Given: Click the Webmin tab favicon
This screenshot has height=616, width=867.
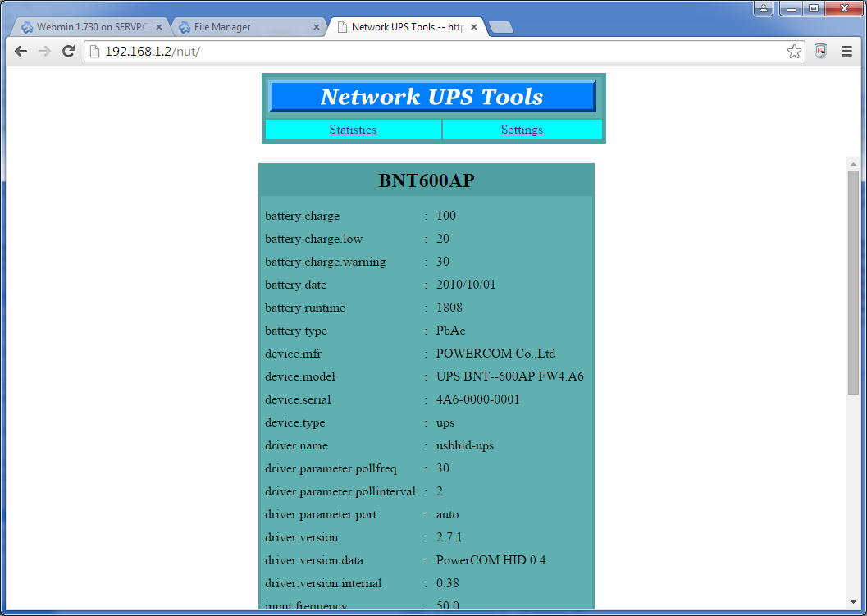Looking at the screenshot, I should [x=27, y=27].
